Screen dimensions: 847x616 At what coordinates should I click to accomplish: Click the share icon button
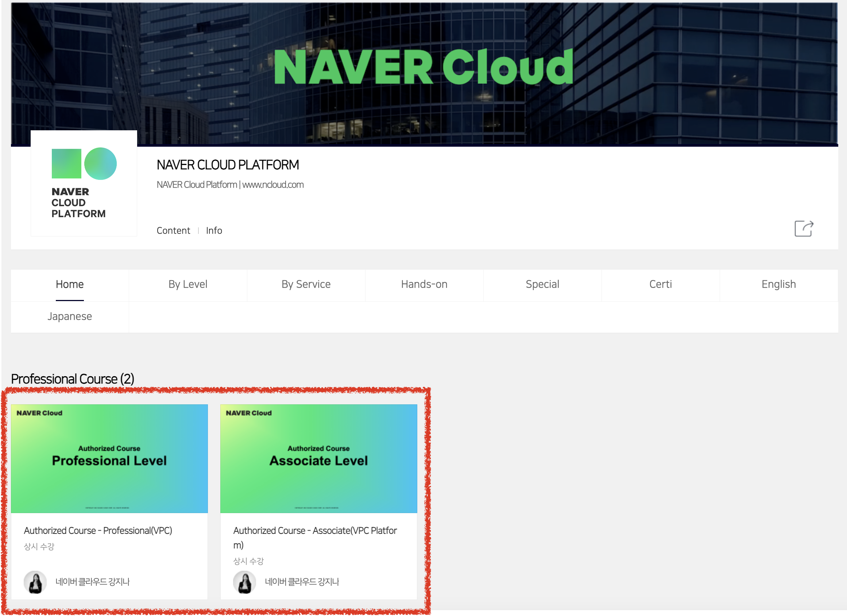tap(803, 228)
